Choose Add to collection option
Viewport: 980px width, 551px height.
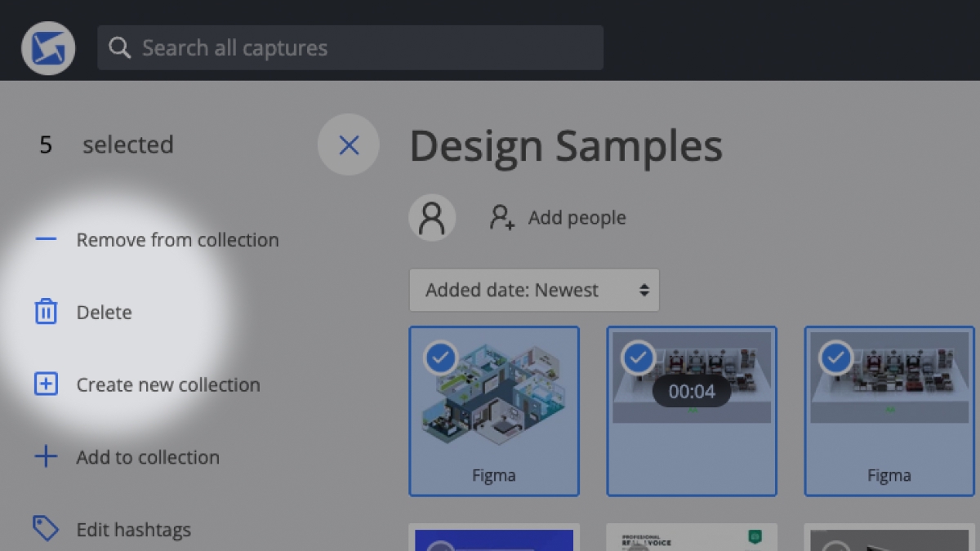(148, 457)
